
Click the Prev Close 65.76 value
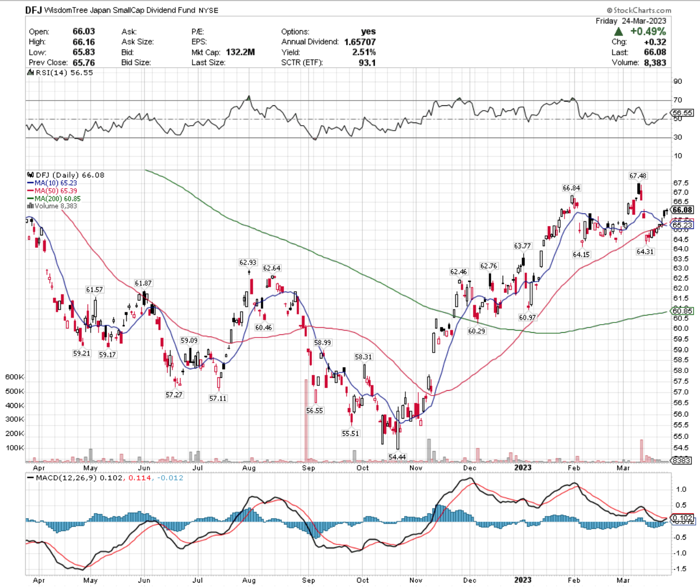coord(84,62)
